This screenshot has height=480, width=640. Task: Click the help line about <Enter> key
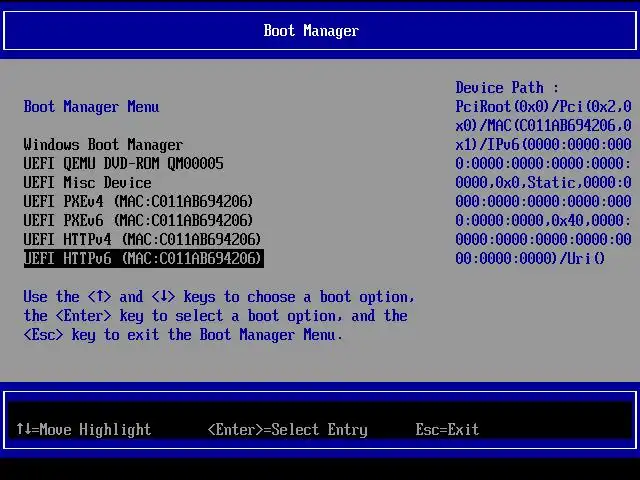[x=216, y=316]
